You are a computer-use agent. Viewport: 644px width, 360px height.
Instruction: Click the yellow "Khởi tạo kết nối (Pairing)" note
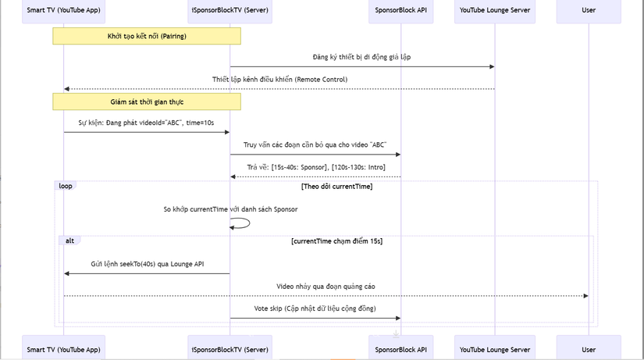pos(147,36)
